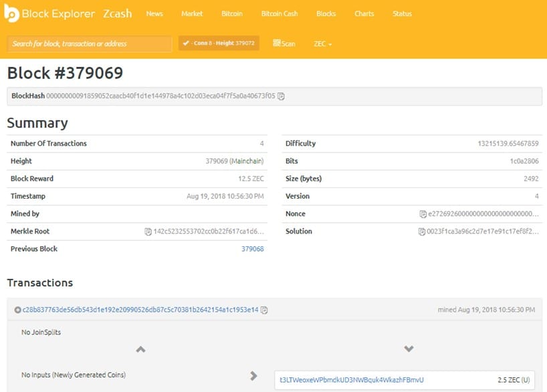Click the Nonce hash value text
The width and height of the screenshot is (547, 392).
click(x=483, y=213)
